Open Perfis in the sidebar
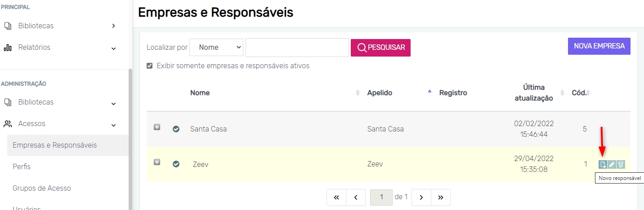The height and width of the screenshot is (210, 644). click(x=22, y=166)
